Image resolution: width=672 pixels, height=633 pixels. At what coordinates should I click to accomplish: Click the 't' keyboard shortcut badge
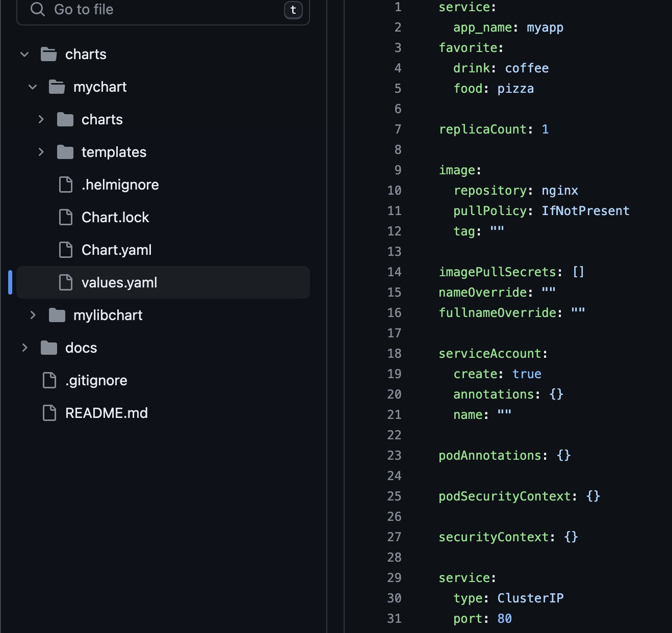pos(293,10)
